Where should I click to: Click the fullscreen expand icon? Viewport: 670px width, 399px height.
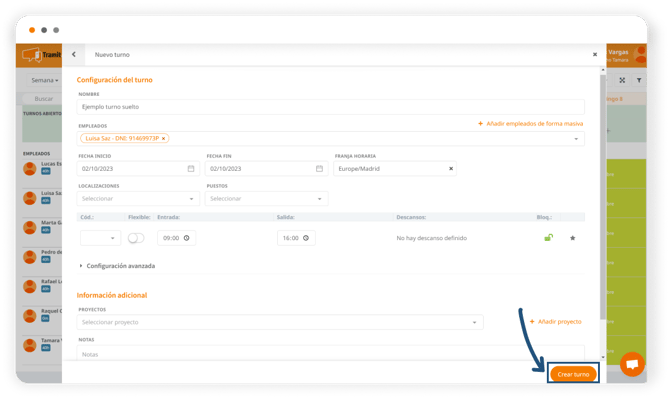click(622, 80)
